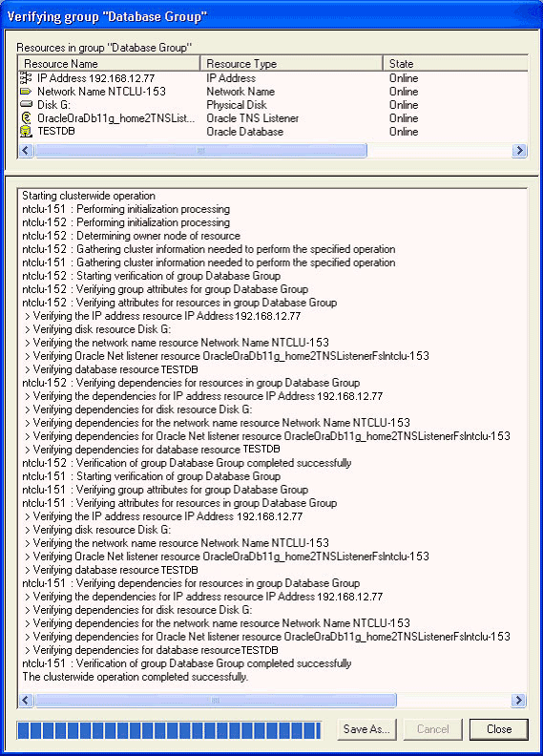The image size is (543, 756).
Task: Click right arrow of log pane scrollbar
Action: coord(518,700)
